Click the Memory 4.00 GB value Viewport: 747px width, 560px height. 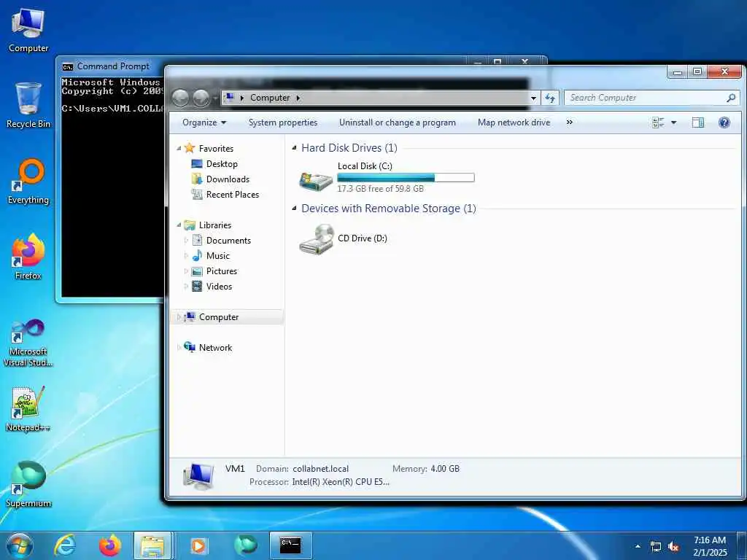pos(445,469)
